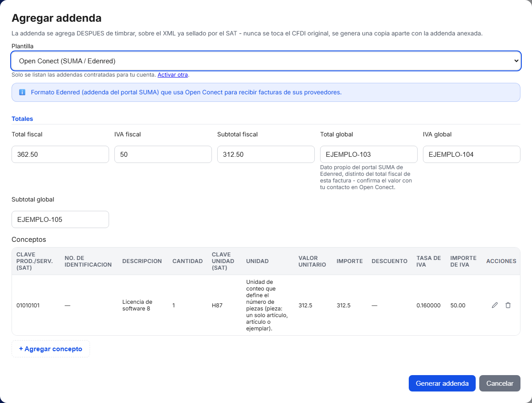Click the info icon in the Edenred banner

(x=22, y=92)
